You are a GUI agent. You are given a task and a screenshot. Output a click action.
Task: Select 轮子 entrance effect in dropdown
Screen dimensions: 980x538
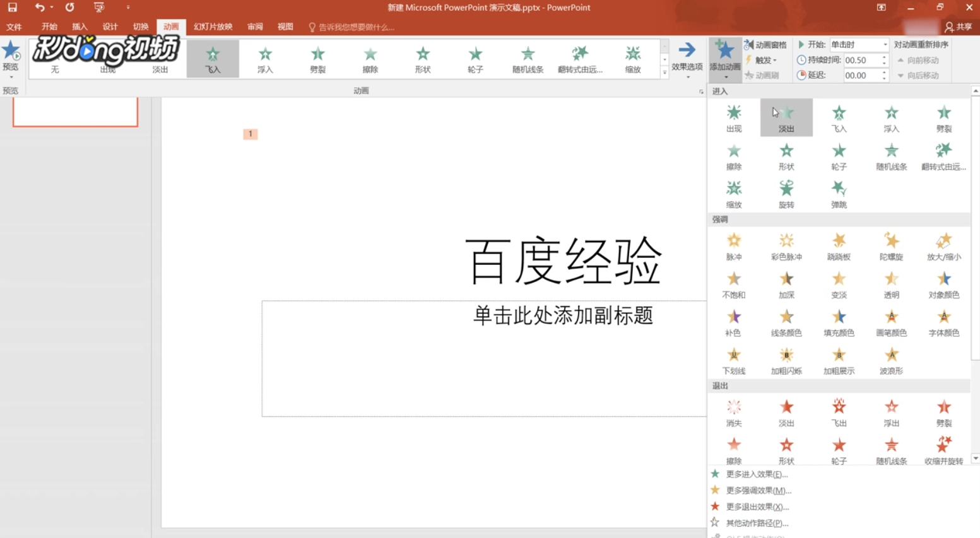pos(839,156)
